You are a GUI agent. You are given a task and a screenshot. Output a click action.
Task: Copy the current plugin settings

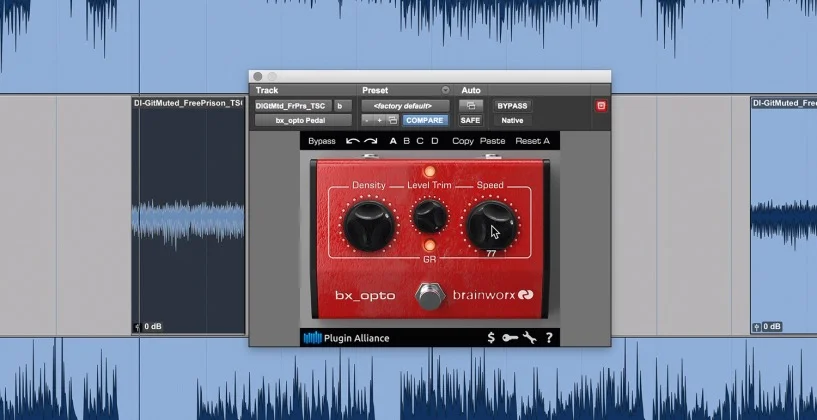[x=463, y=141]
